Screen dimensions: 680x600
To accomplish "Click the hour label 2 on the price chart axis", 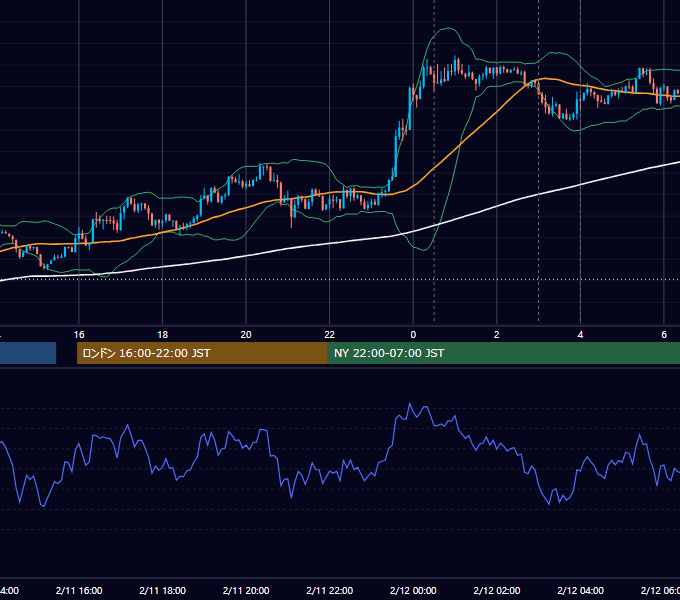I will pos(497,335).
